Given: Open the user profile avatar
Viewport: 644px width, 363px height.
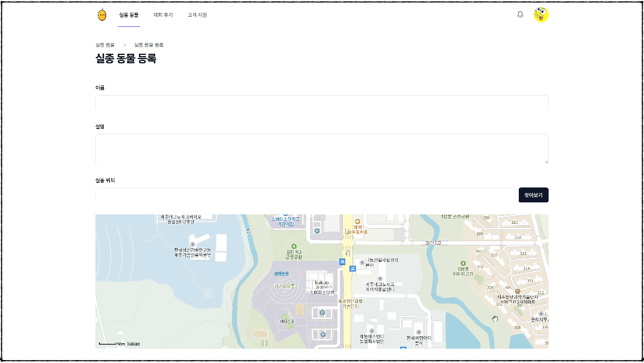Looking at the screenshot, I should [x=541, y=15].
